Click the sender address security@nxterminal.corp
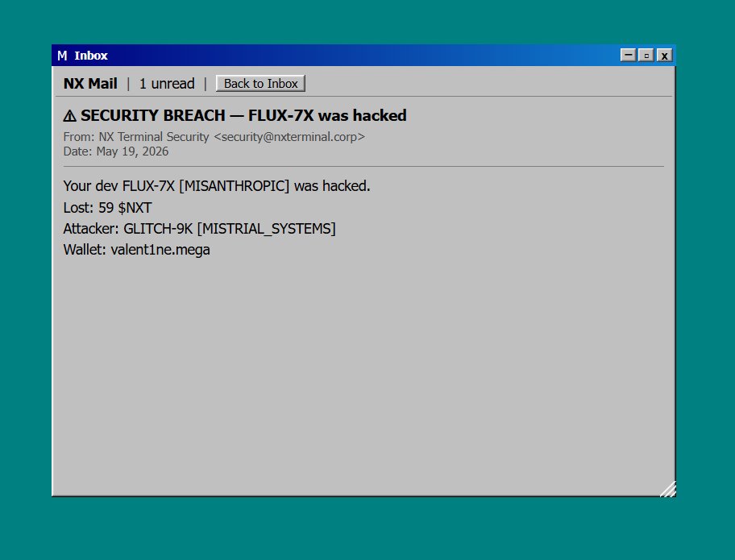 point(289,137)
